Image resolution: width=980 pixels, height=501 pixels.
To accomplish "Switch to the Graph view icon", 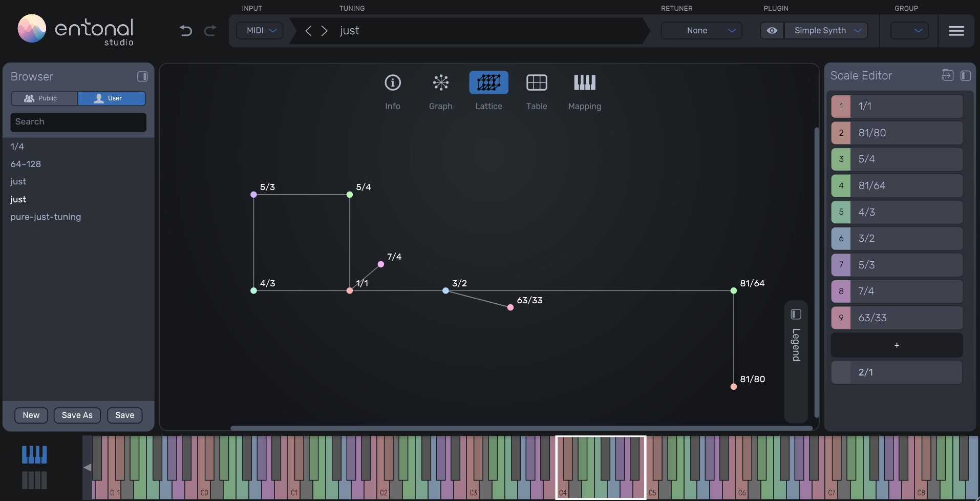I will [440, 82].
